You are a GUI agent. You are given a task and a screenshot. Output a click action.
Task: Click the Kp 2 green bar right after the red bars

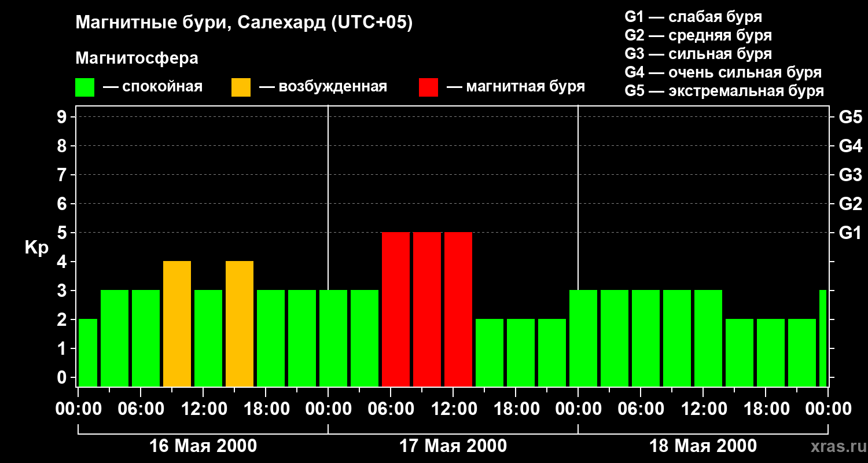[490, 352]
